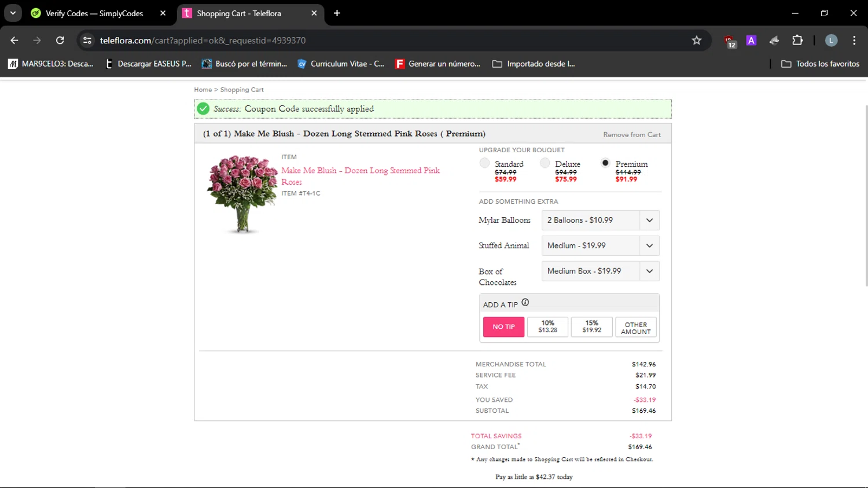Open Todos los favoritos folder
The width and height of the screenshot is (868, 488).
coord(821,64)
